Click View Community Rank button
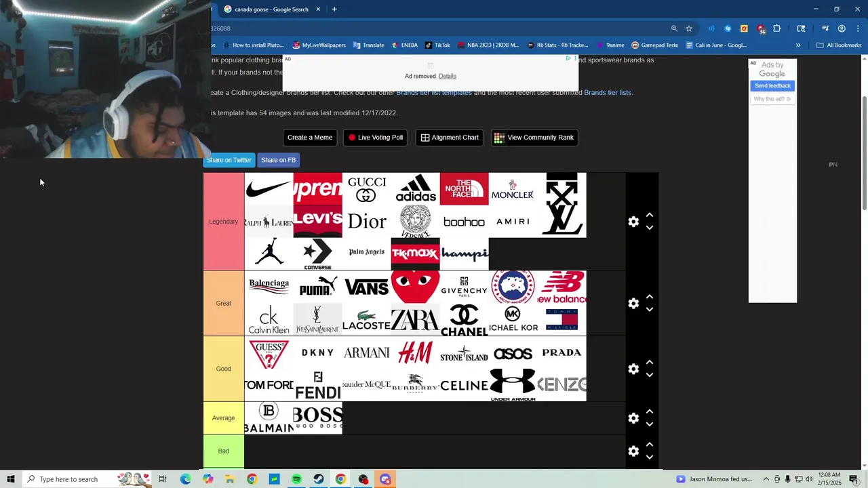 pos(534,138)
